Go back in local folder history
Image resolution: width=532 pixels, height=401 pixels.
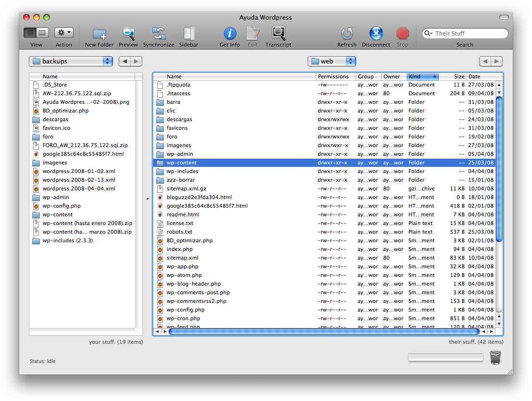[x=124, y=61]
